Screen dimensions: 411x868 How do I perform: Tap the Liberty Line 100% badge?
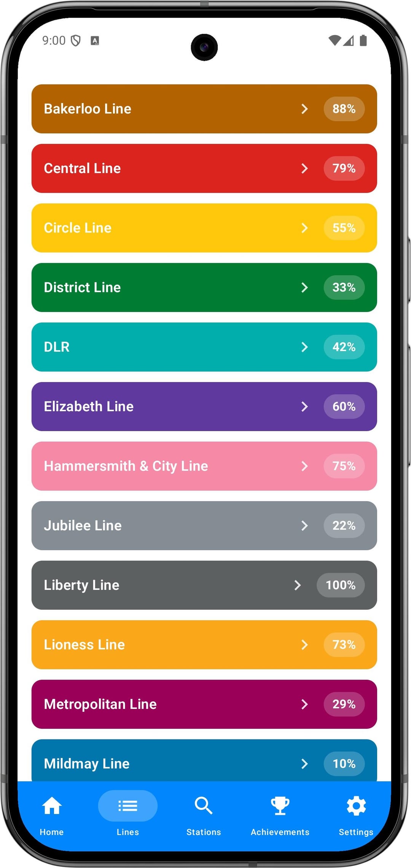tap(341, 585)
